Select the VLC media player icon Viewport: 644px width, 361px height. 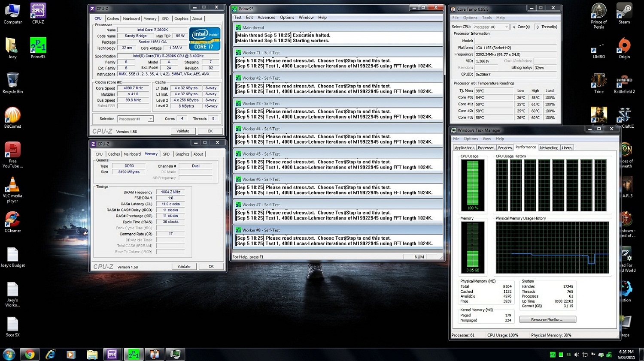(x=12, y=190)
